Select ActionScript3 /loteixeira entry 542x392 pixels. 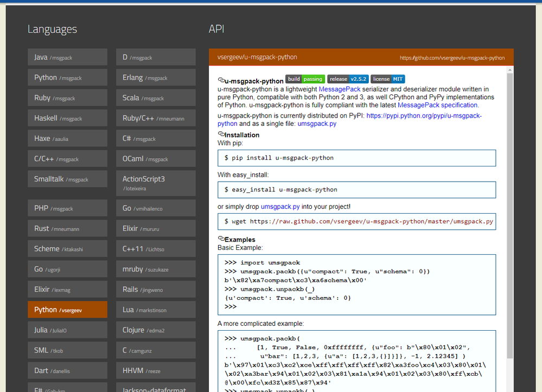click(156, 183)
